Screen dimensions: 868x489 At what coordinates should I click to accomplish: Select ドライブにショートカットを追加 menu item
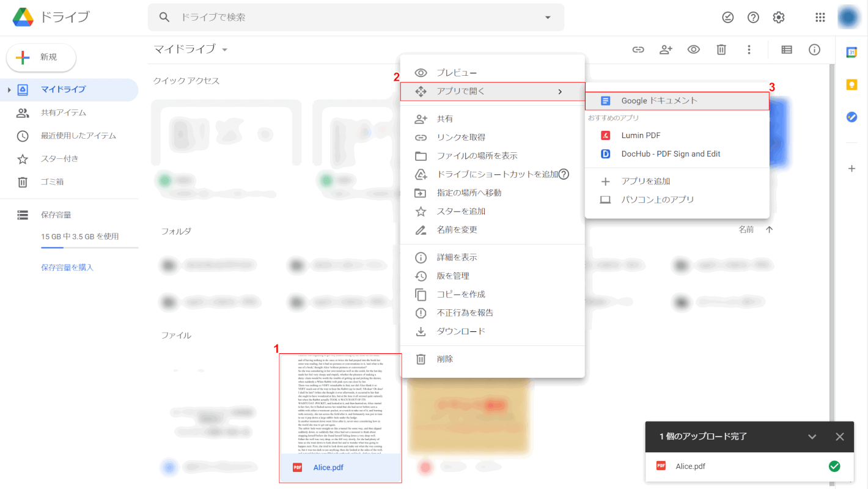click(493, 174)
